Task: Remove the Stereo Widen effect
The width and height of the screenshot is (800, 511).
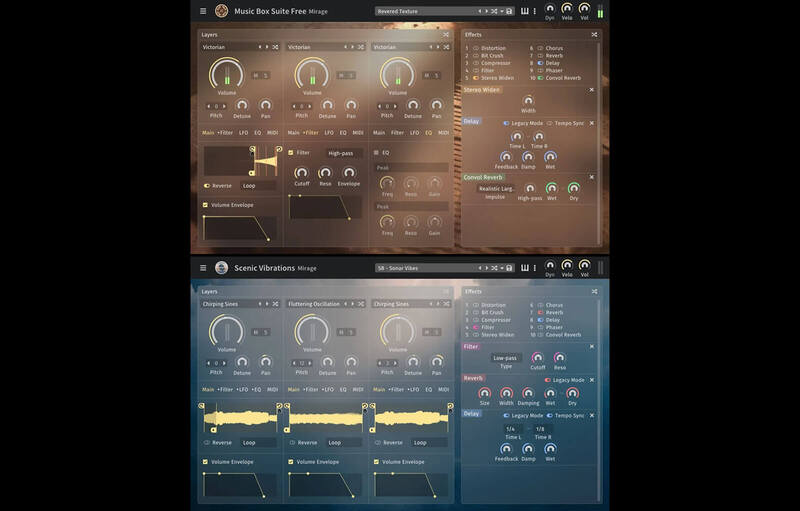Action: click(x=592, y=90)
